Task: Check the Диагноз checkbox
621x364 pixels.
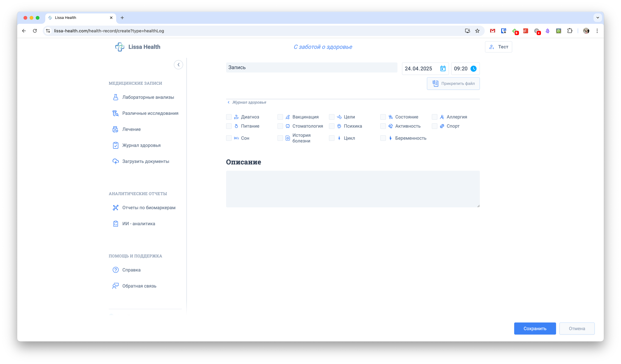Action: click(x=229, y=117)
